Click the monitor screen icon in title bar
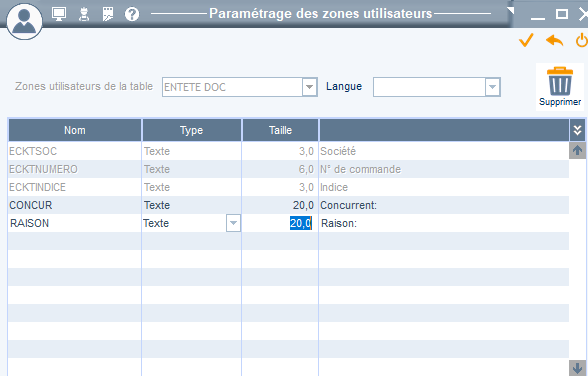 pyautogui.click(x=59, y=14)
